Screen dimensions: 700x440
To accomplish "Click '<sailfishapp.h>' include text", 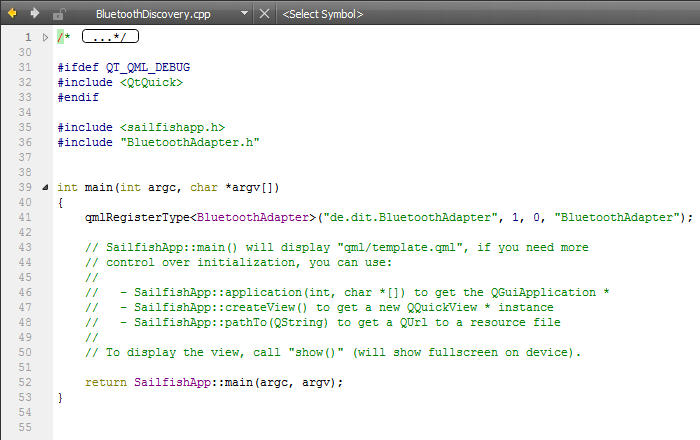I will click(172, 128).
